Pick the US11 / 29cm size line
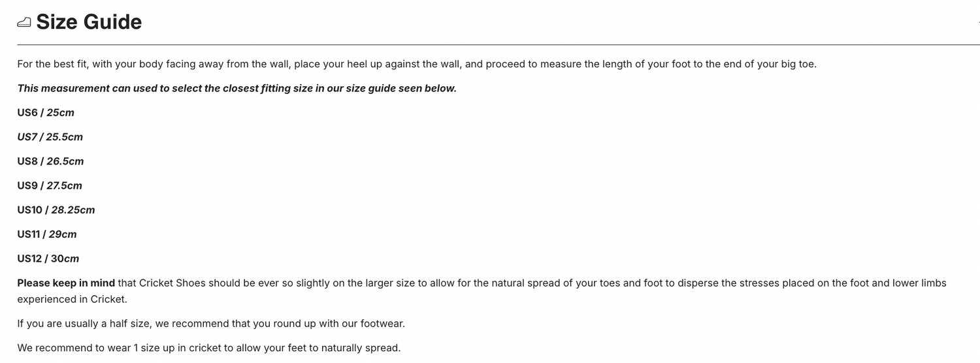 point(47,234)
